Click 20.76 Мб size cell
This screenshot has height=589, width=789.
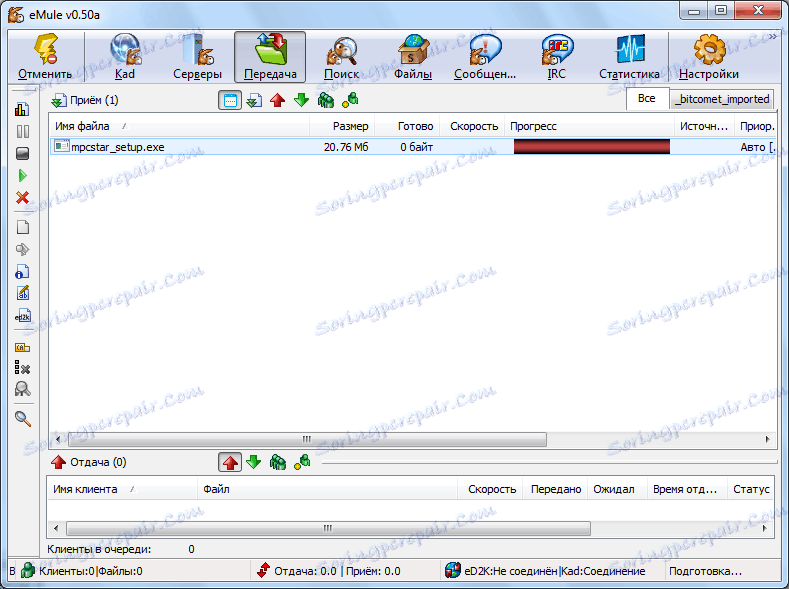(x=346, y=147)
